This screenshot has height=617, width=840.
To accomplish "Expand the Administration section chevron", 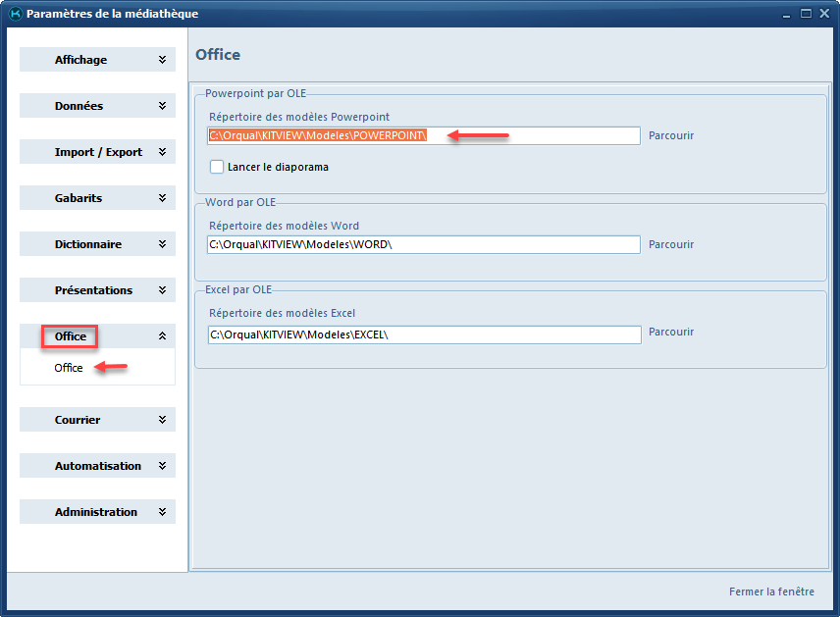I will pyautogui.click(x=162, y=512).
